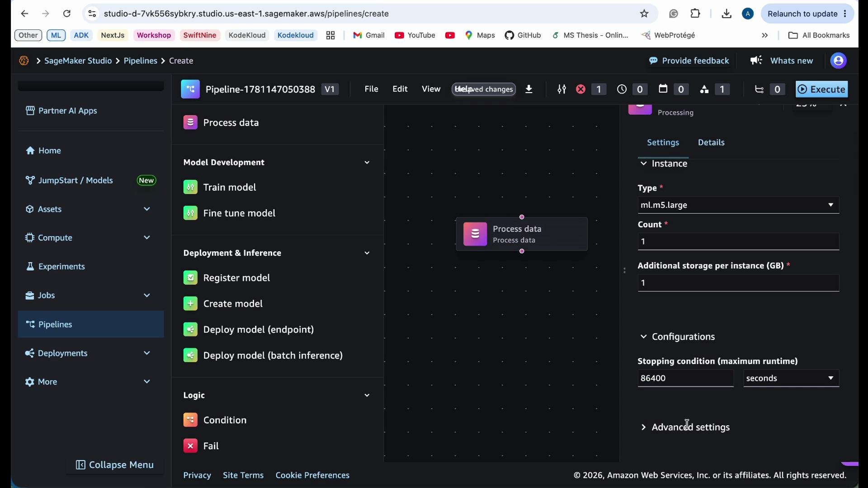Open the View menu
Screen dimensions: 868x488
pyautogui.click(x=431, y=89)
